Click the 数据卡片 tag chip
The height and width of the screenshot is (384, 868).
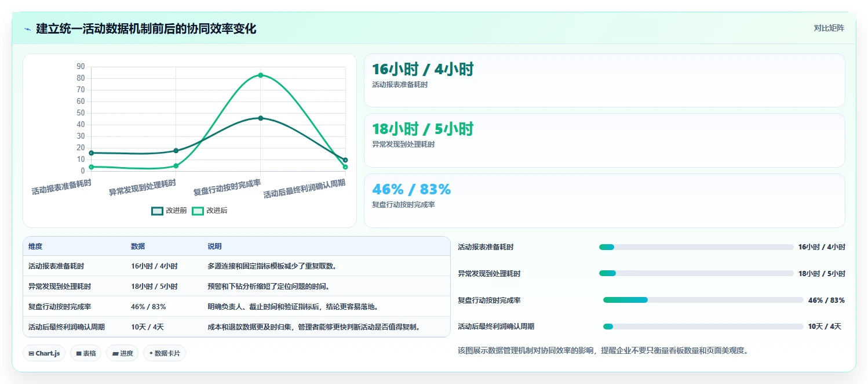coord(165,353)
